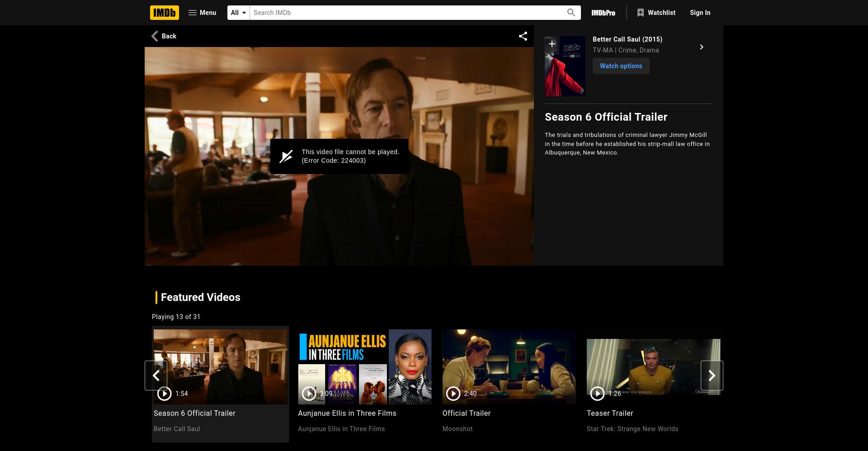The height and width of the screenshot is (451, 868).
Task: Click the Moonshot subtitle text
Action: click(458, 429)
